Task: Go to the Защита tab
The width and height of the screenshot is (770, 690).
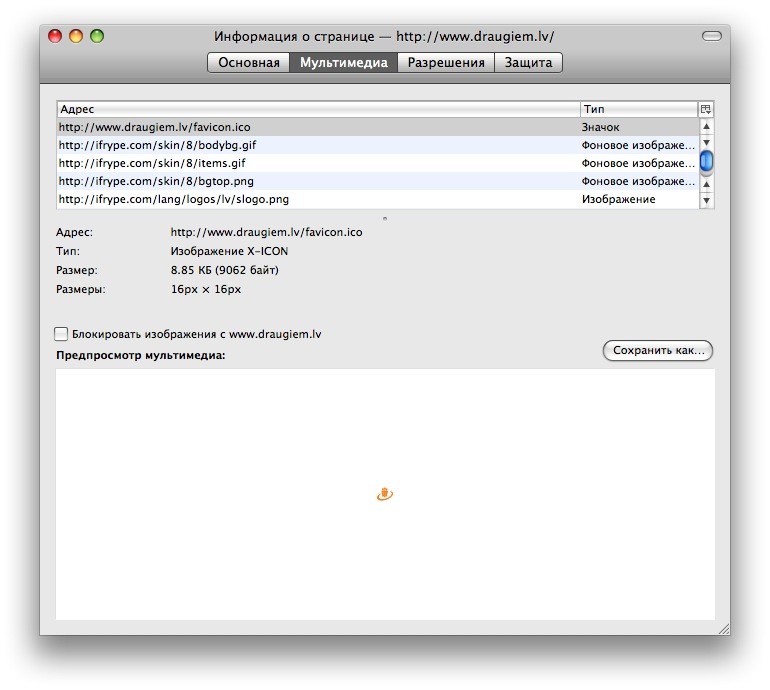Action: click(x=528, y=62)
